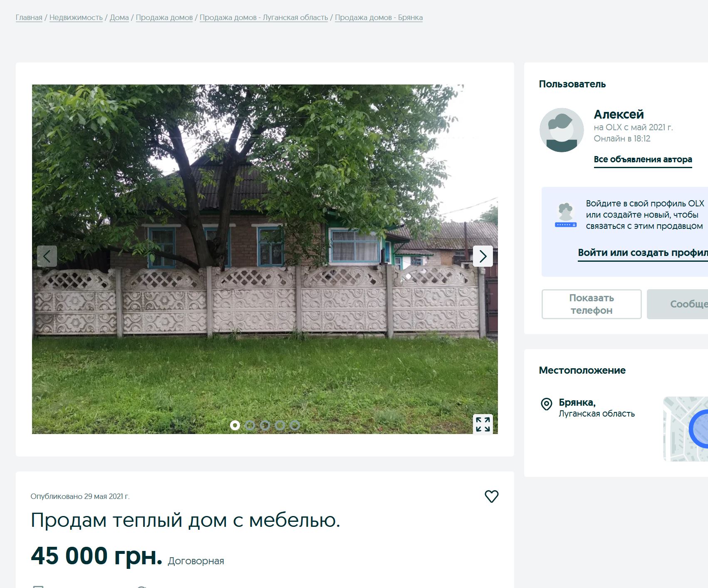Jump to the fifth gallery photo dot
The height and width of the screenshot is (588, 708).
click(295, 425)
